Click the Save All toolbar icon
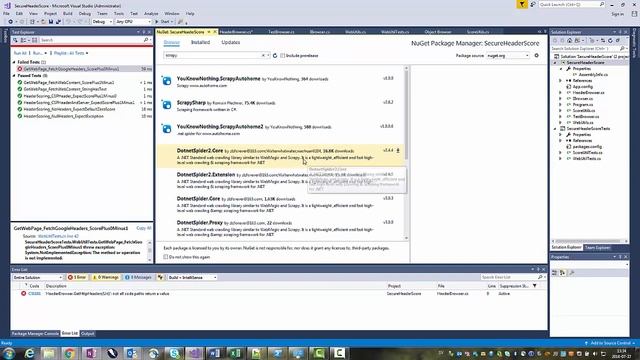Image resolution: width=640 pixels, height=360 pixels. click(58, 22)
